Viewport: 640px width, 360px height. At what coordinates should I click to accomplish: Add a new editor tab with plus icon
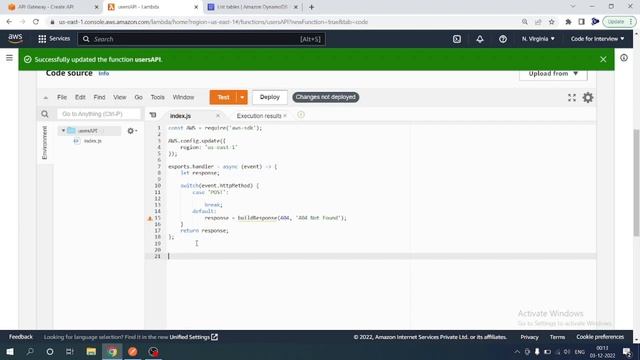pos(301,115)
